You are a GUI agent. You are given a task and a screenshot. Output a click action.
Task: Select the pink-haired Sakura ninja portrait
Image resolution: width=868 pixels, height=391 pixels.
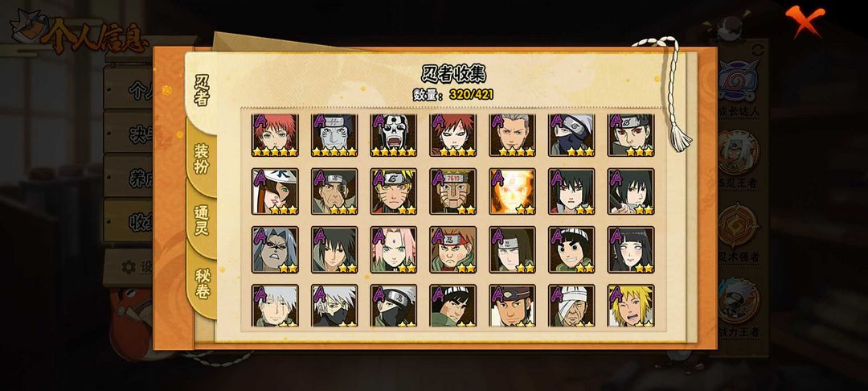click(394, 249)
